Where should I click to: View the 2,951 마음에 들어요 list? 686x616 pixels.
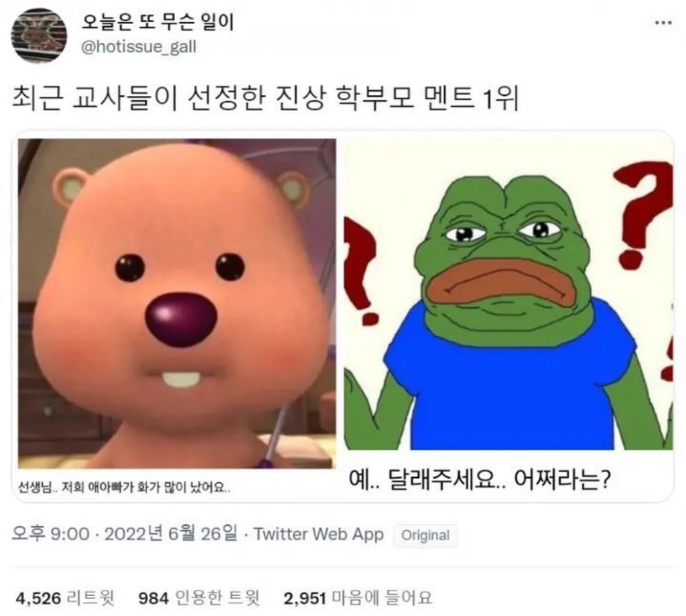[358, 598]
